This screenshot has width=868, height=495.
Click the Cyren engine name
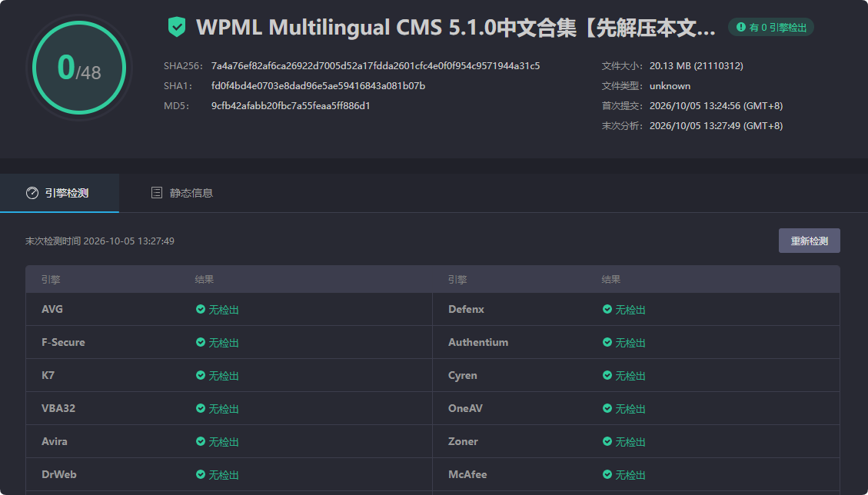(463, 375)
